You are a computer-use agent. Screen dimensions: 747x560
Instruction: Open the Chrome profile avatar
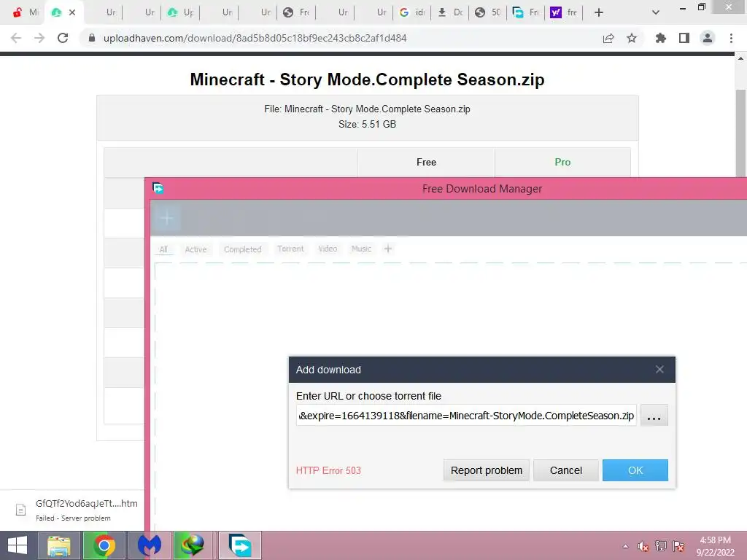click(x=708, y=38)
